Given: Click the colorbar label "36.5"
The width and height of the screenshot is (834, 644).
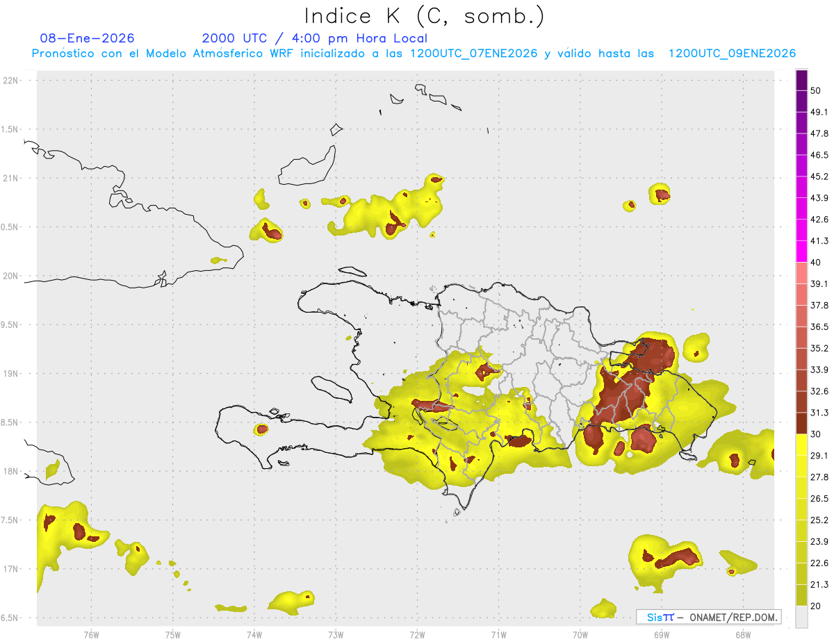Looking at the screenshot, I should [819, 327].
